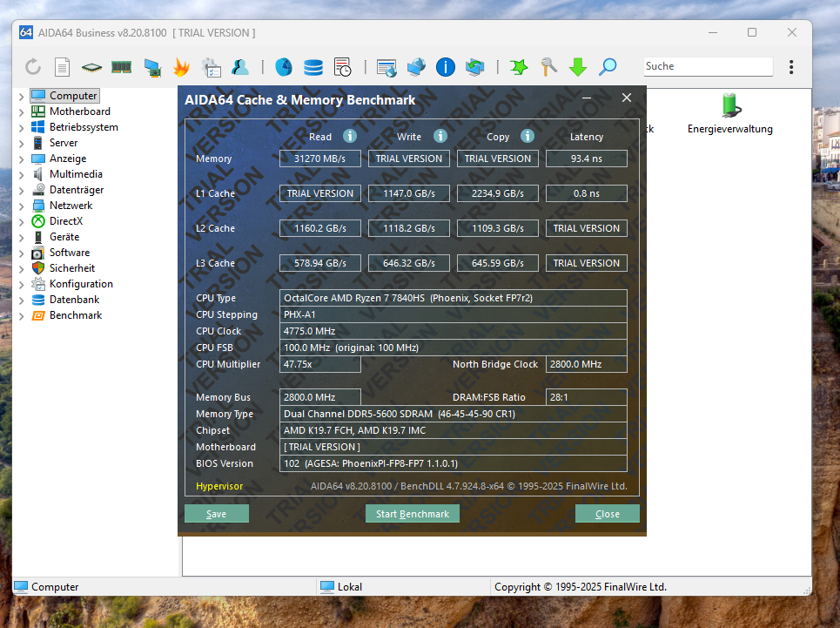
Task: Click the Refresh toolbar icon
Action: (x=33, y=67)
